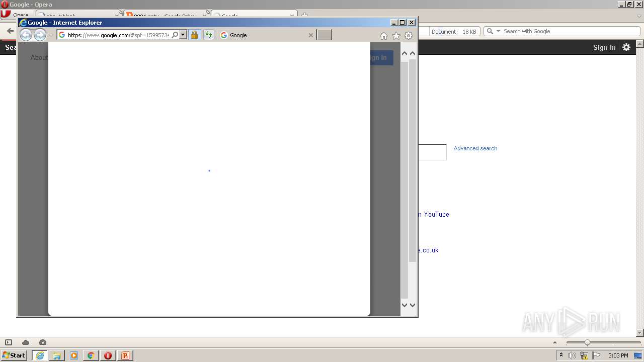Viewport: 644px width, 362px height.
Task: Open the Internet Explorer Tools gear menu
Action: 409,36
